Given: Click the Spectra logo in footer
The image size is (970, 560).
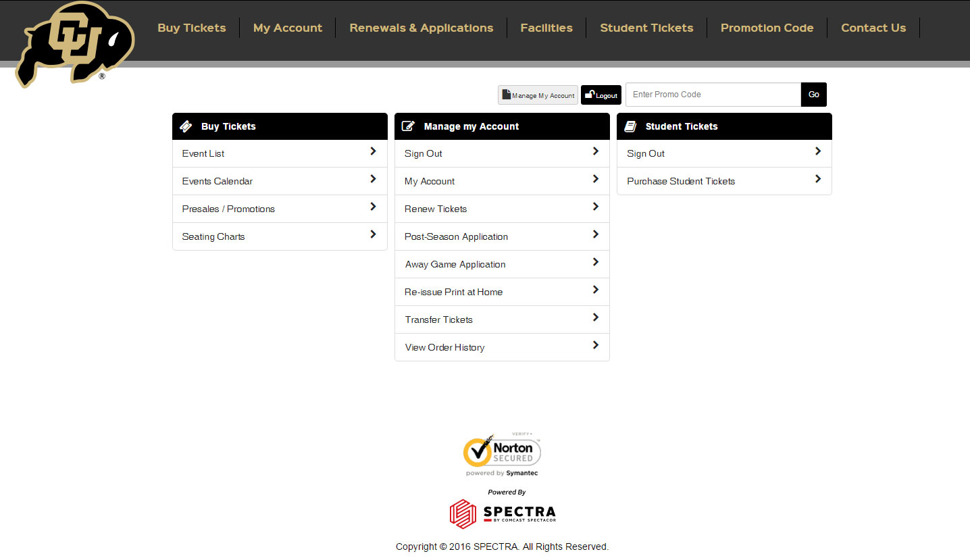Looking at the screenshot, I should (x=503, y=513).
